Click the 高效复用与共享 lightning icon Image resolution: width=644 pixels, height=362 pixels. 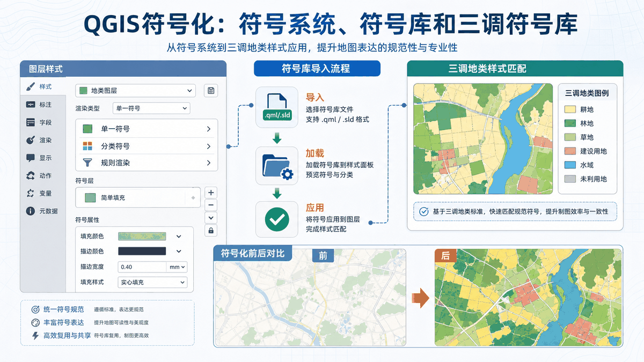click(35, 336)
